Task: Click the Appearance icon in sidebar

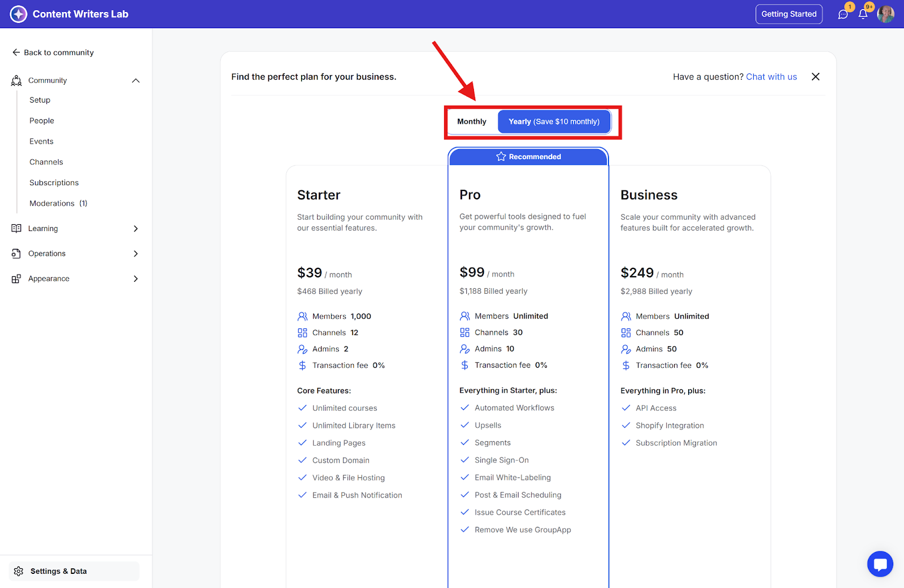Action: [16, 279]
